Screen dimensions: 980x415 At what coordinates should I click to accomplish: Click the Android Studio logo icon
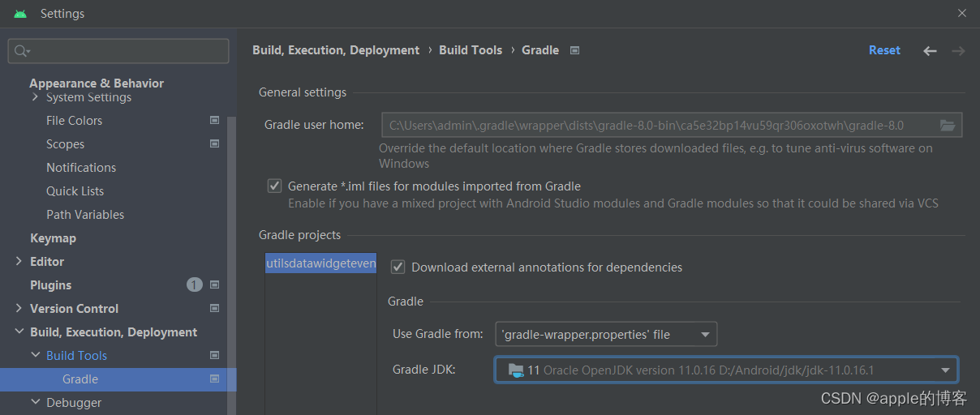click(20, 14)
